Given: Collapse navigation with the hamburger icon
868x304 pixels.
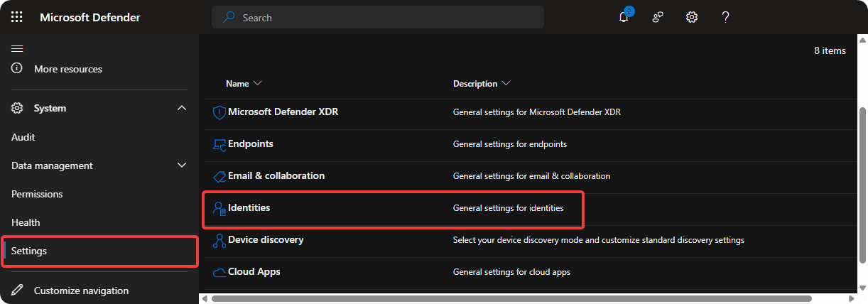Looking at the screenshot, I should tap(17, 48).
